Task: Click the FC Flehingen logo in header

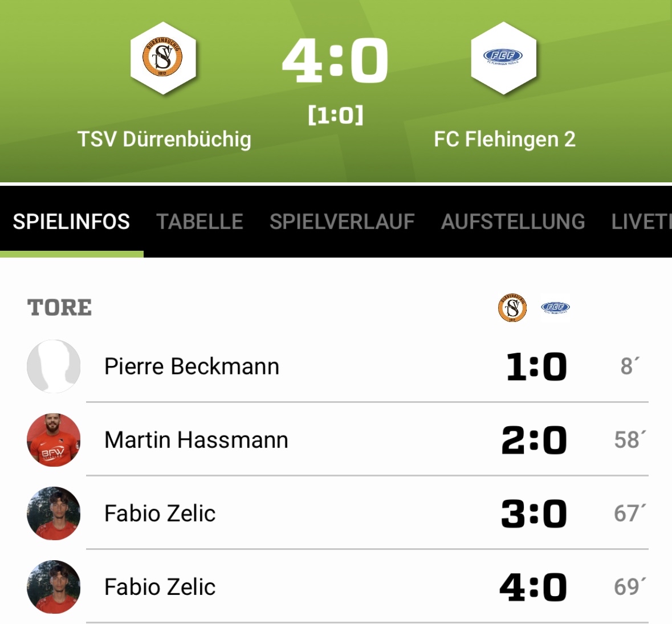Action: pos(503,58)
